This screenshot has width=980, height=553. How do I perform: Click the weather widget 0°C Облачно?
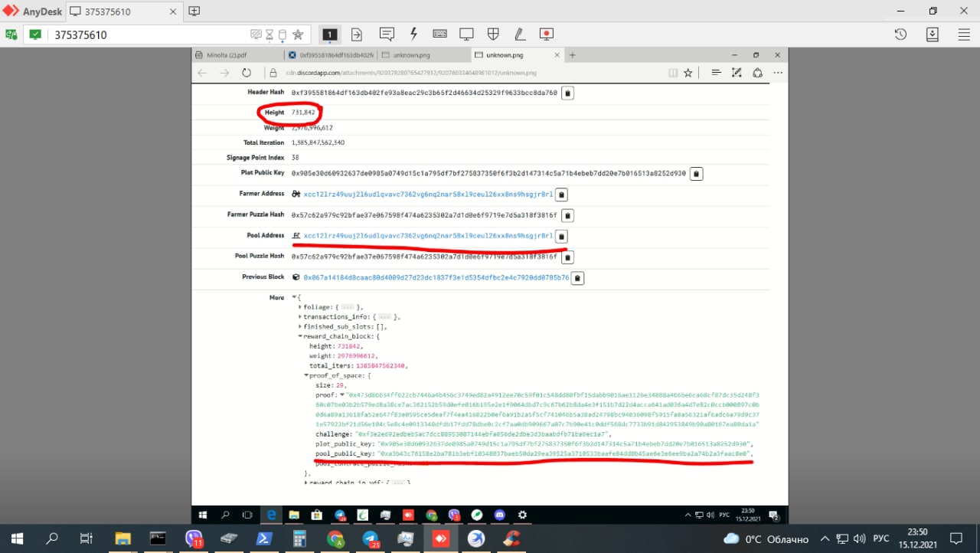(x=766, y=538)
